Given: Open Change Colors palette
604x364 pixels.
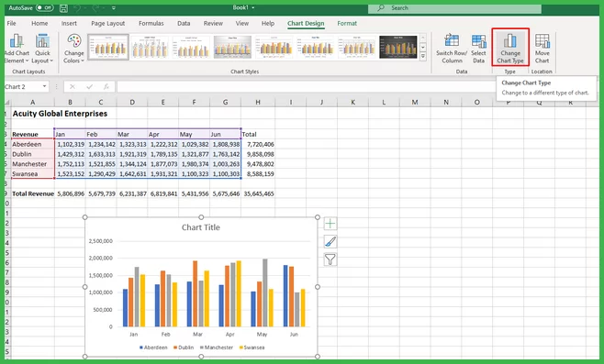Looking at the screenshot, I should tap(73, 49).
